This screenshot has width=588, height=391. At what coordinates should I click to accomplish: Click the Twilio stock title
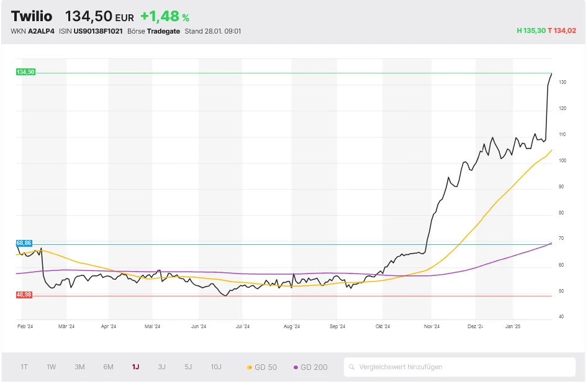32,17
